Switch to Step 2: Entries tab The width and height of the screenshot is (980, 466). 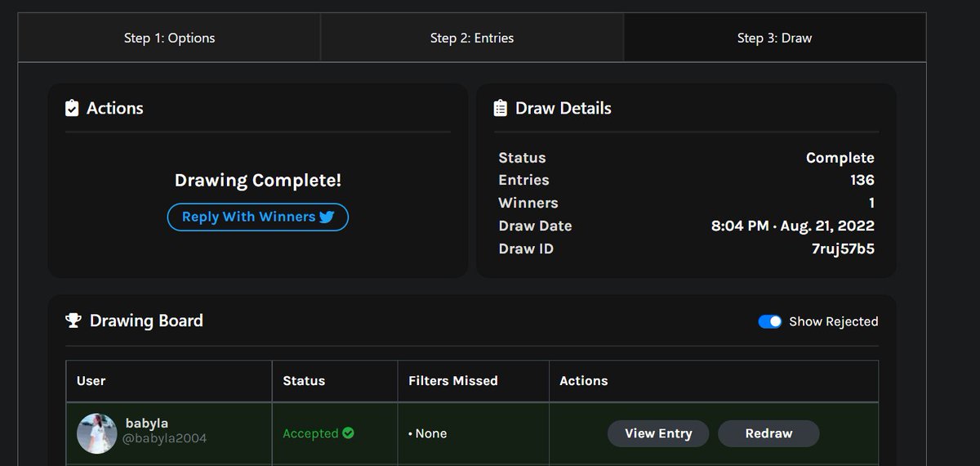click(472, 38)
